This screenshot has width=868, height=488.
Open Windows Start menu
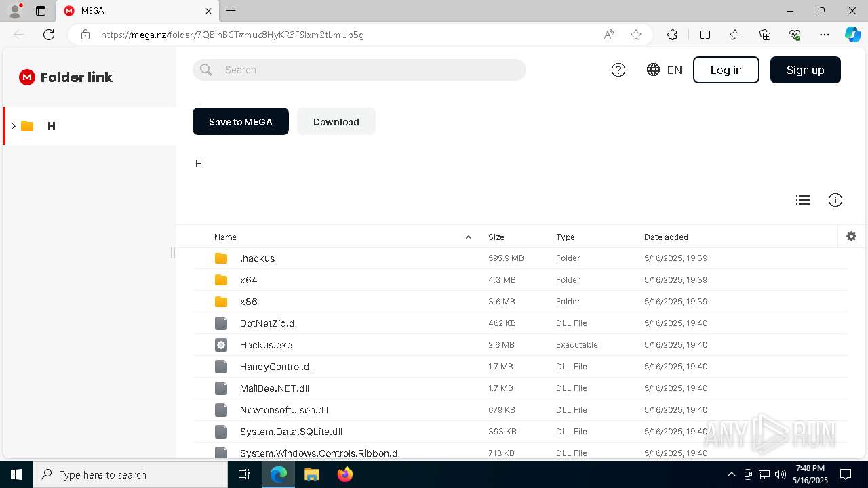click(x=16, y=474)
